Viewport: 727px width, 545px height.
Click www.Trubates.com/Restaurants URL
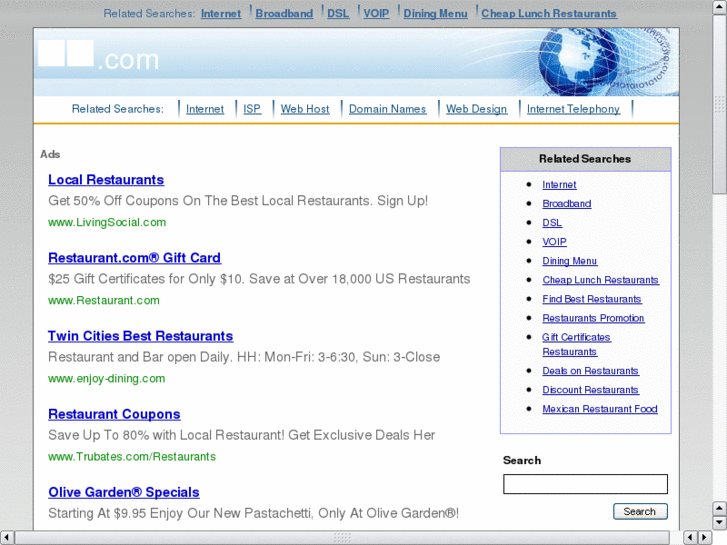132,457
